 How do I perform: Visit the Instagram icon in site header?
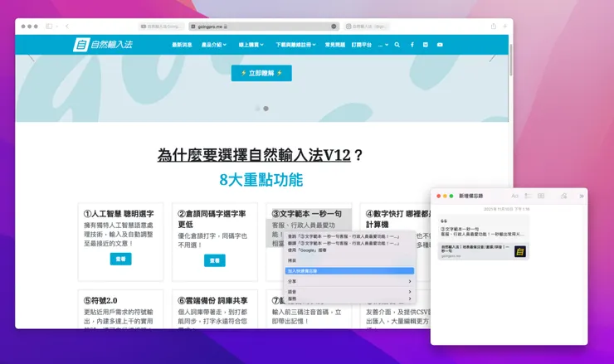click(426, 45)
